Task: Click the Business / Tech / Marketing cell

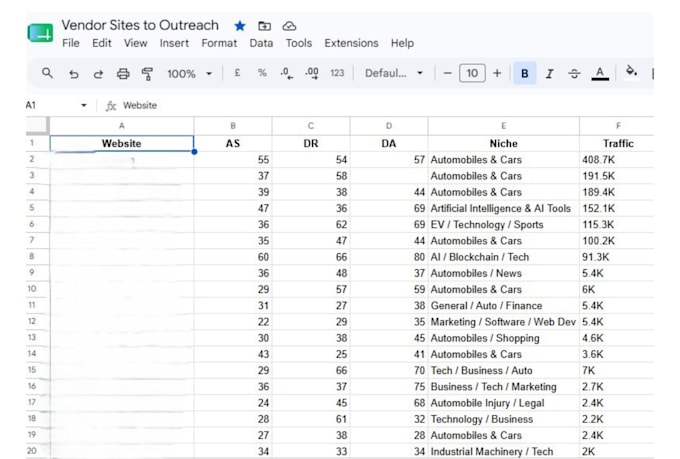Action: point(503,387)
